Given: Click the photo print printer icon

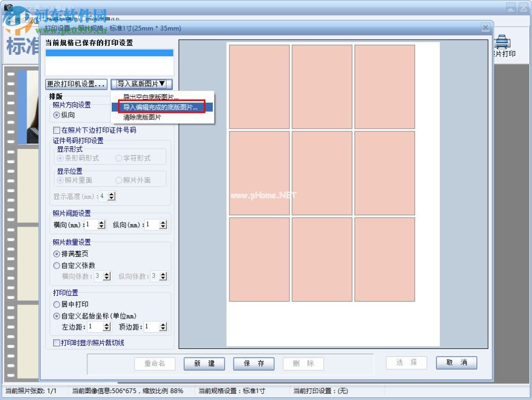Looking at the screenshot, I should click(504, 44).
